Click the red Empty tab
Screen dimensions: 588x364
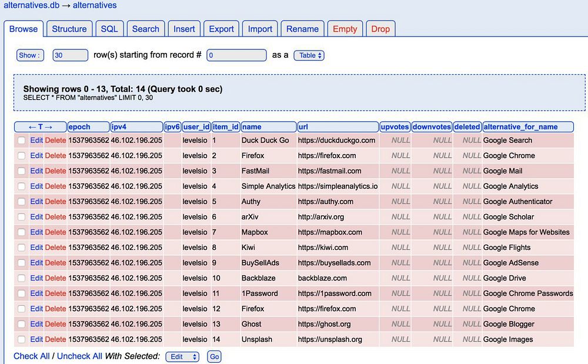(x=345, y=29)
